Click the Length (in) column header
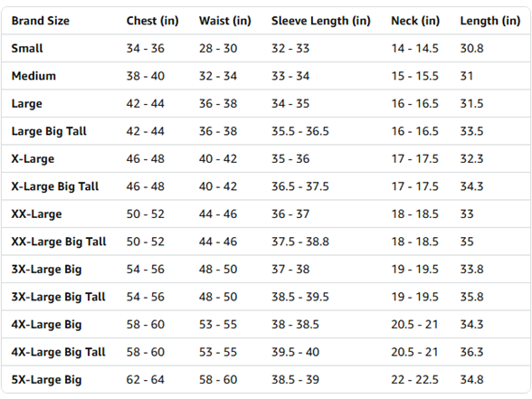Image resolution: width=532 pixels, height=399 pixels. (x=490, y=21)
